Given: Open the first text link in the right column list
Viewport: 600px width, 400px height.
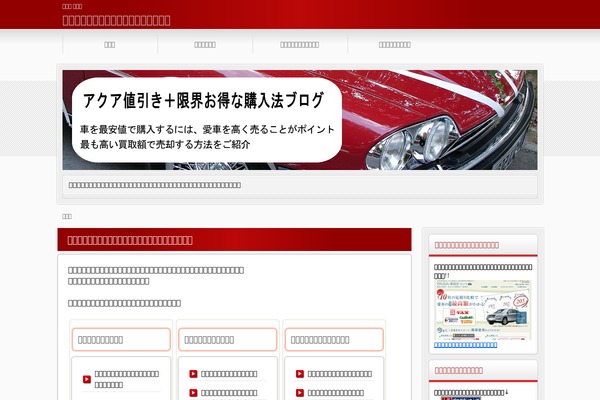Looking at the screenshot, I should (339, 374).
